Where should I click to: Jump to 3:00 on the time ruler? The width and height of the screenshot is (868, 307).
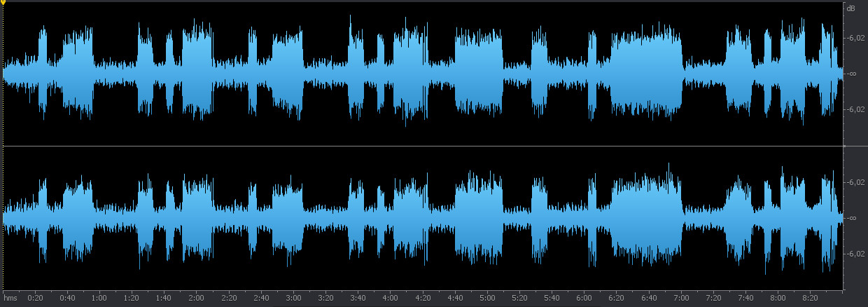(293, 297)
